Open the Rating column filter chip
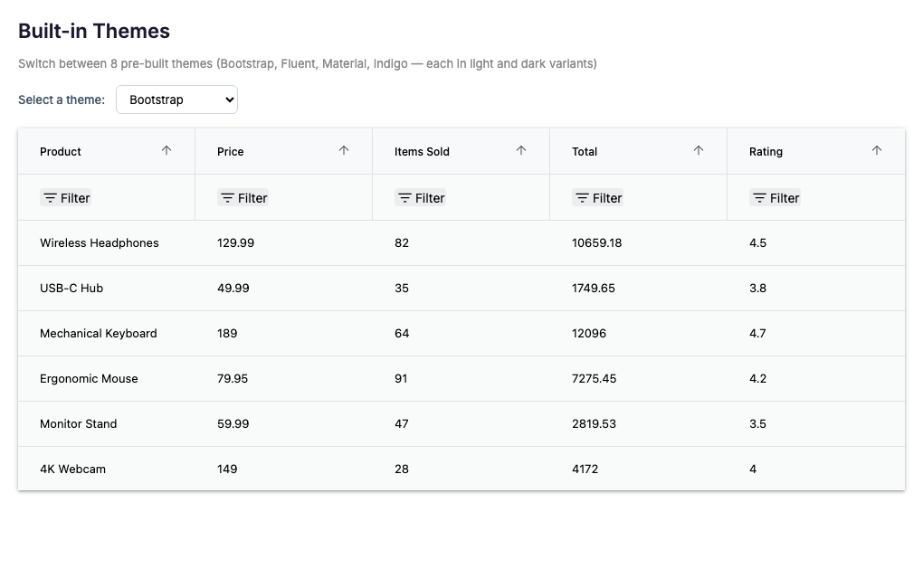The image size is (923, 588). point(776,198)
